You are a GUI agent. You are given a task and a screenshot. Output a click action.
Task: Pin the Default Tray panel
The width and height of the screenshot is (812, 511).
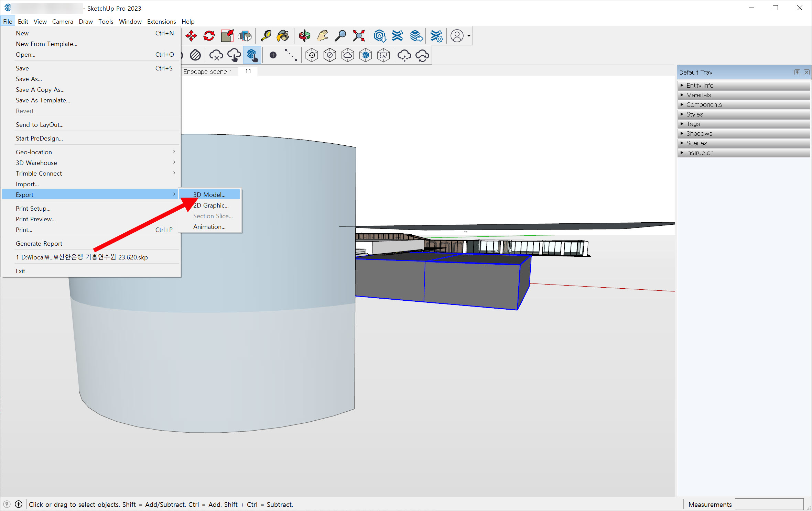(x=797, y=72)
